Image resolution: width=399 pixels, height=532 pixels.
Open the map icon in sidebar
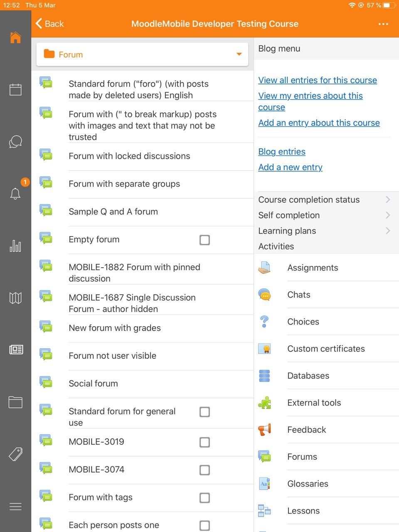(x=15, y=298)
